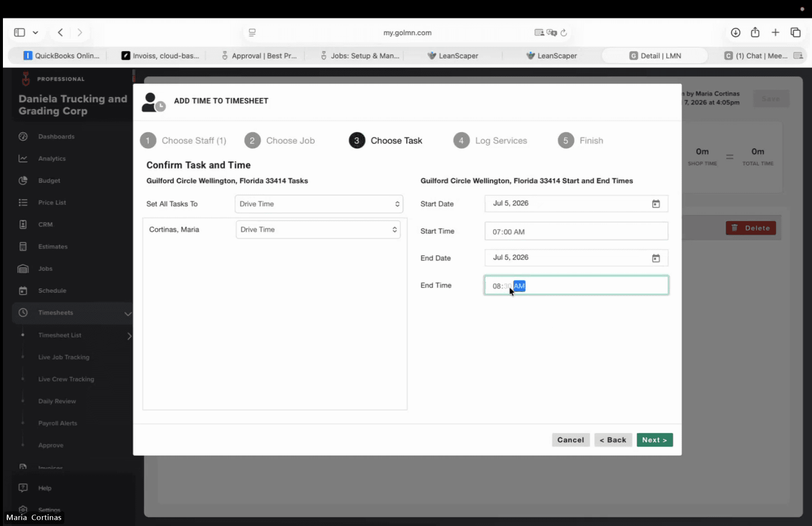
Task: Toggle the Safari sidebar icon
Action: point(19,33)
